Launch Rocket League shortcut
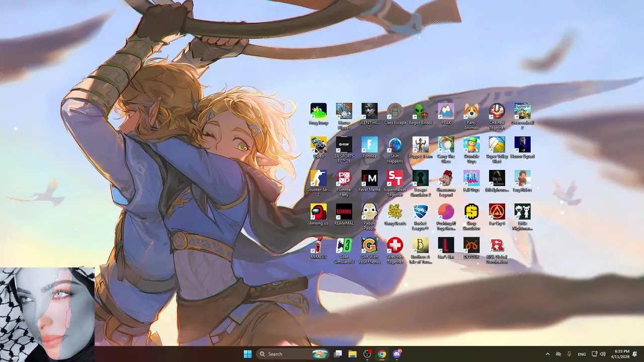This screenshot has width=644, height=362. [421, 218]
